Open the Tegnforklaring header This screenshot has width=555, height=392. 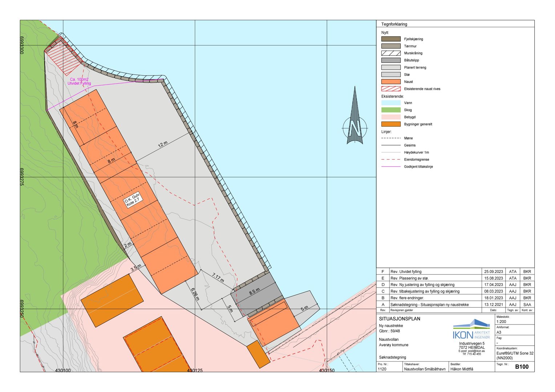(395, 24)
